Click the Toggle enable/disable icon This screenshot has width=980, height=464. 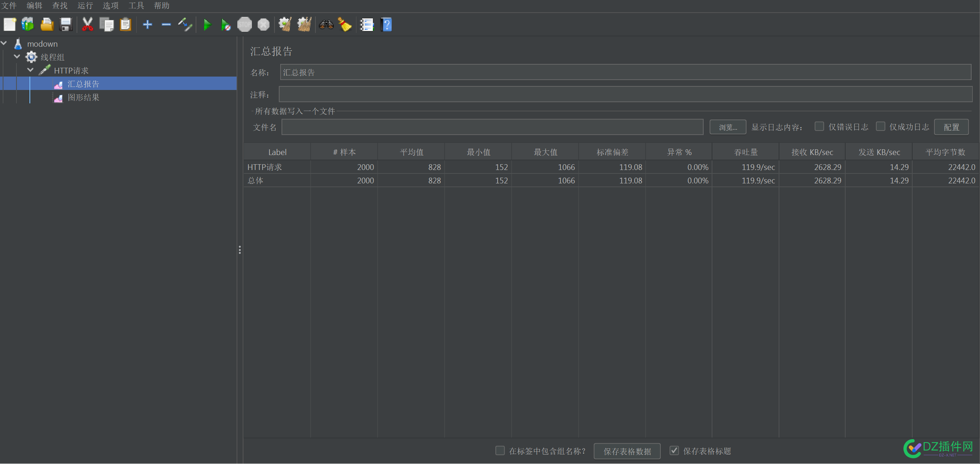tap(185, 25)
